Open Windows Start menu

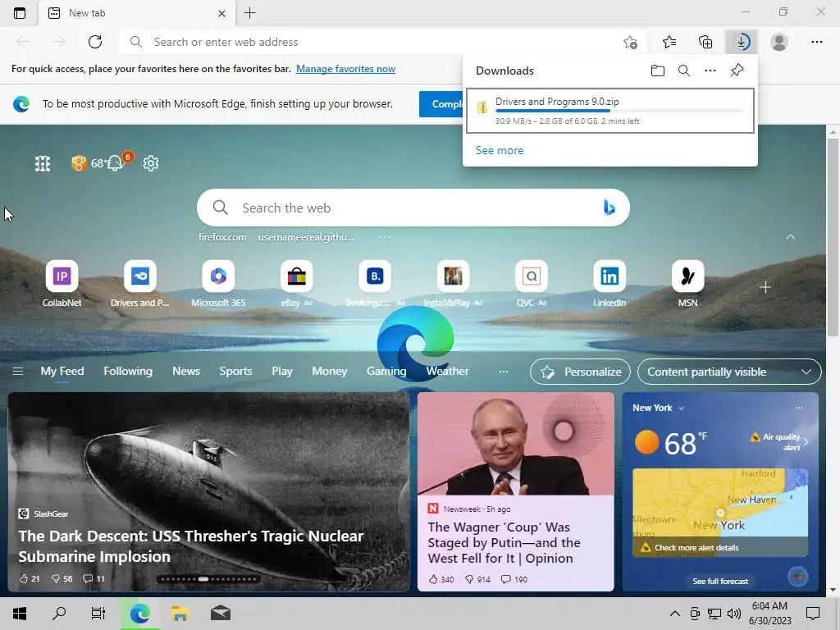pyautogui.click(x=20, y=614)
